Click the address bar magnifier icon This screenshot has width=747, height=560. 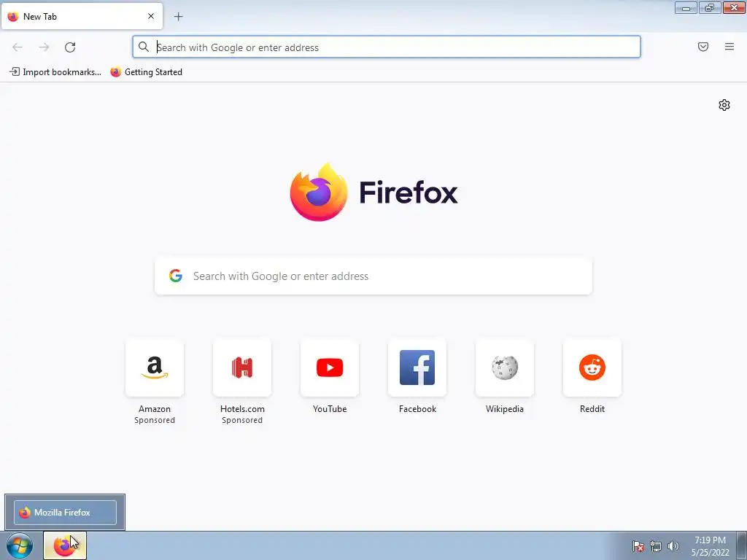144,47
